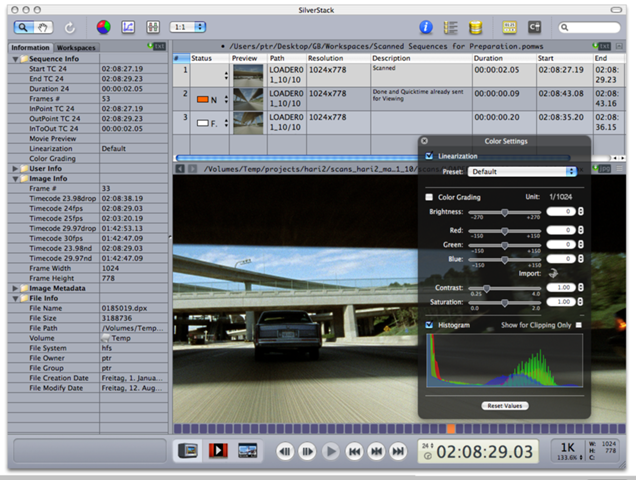
Task: Open the Preset Default dropdown
Action: (523, 172)
